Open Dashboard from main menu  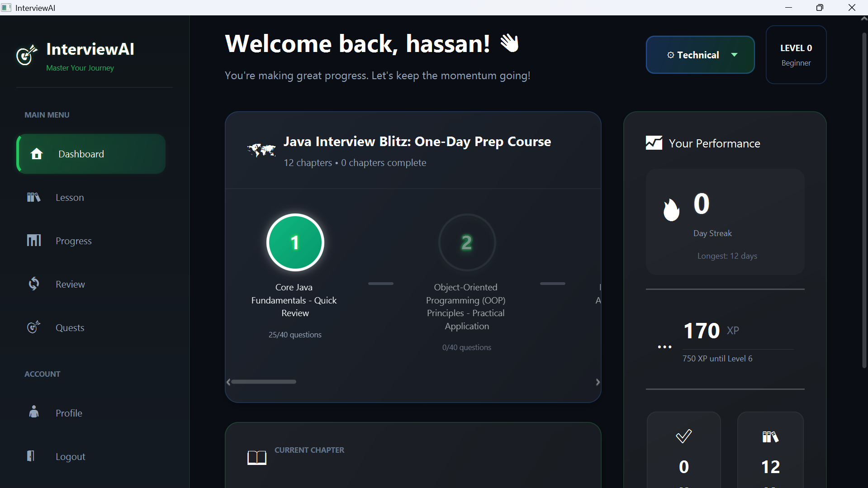(91, 154)
